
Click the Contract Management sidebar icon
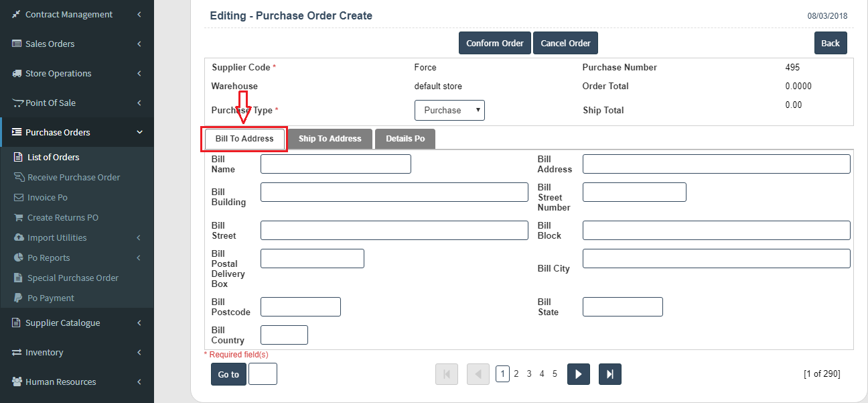(17, 14)
